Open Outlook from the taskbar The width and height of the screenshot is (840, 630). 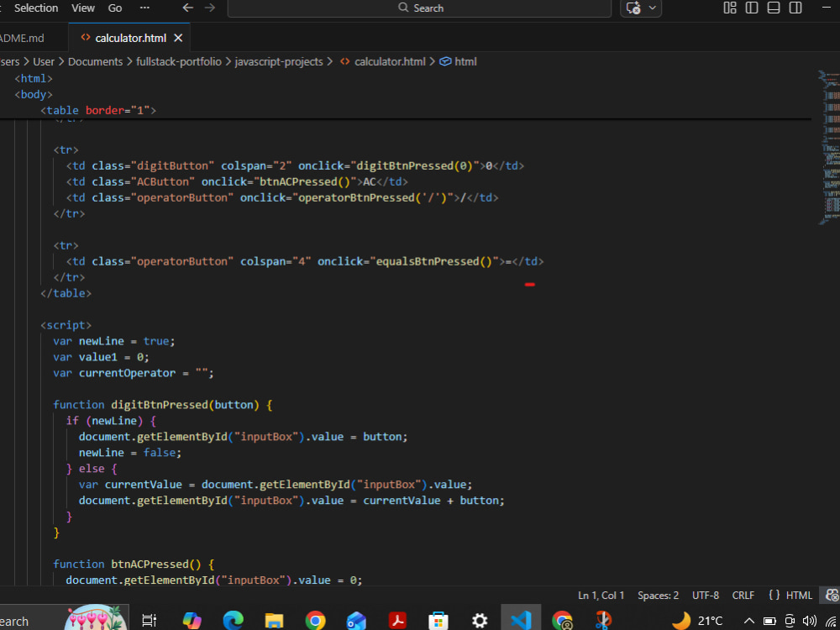[x=356, y=621]
